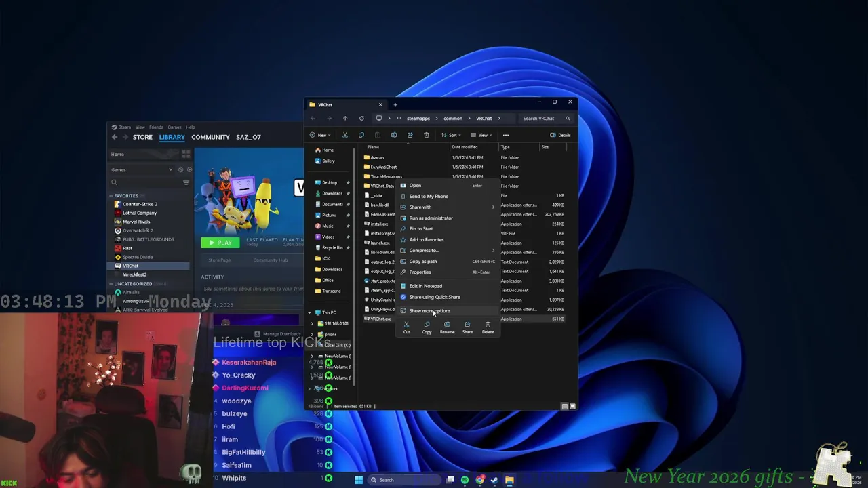The image size is (868, 488).
Task: Click Explorer toolbar Cut scissors icon
Action: 344,135
